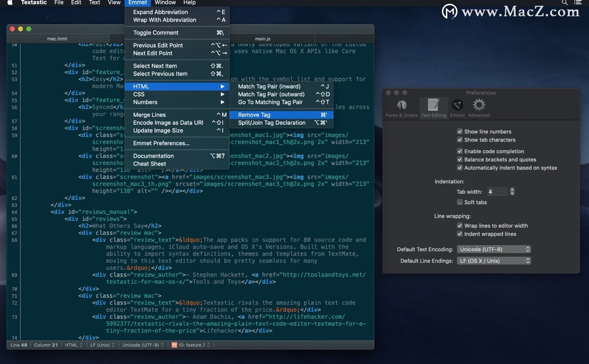Viewport: 589px width, 364px height.
Task: Open the View menu
Action: 114,2
